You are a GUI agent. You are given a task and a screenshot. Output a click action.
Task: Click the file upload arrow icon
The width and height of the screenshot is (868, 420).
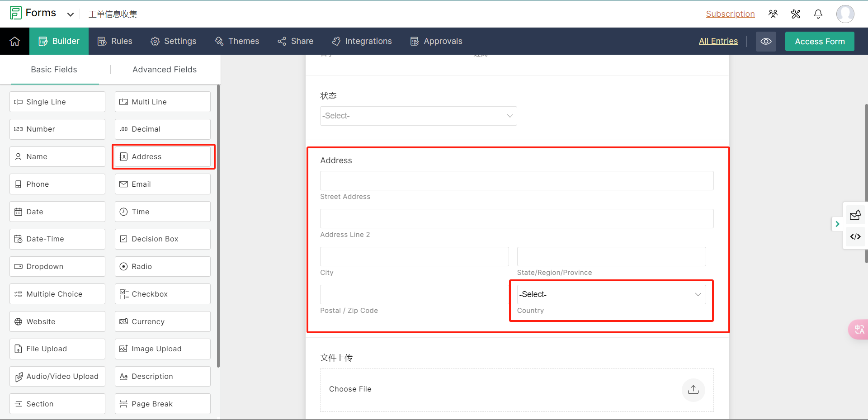click(x=693, y=390)
